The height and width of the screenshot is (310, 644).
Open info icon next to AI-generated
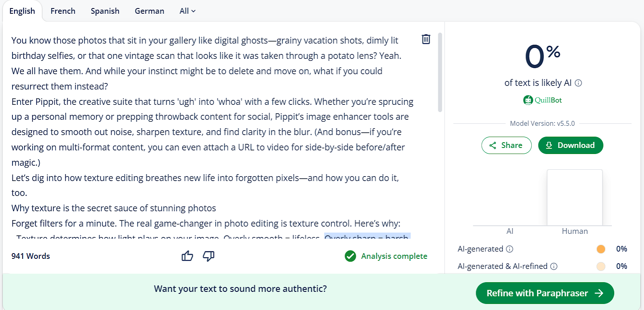(x=510, y=249)
